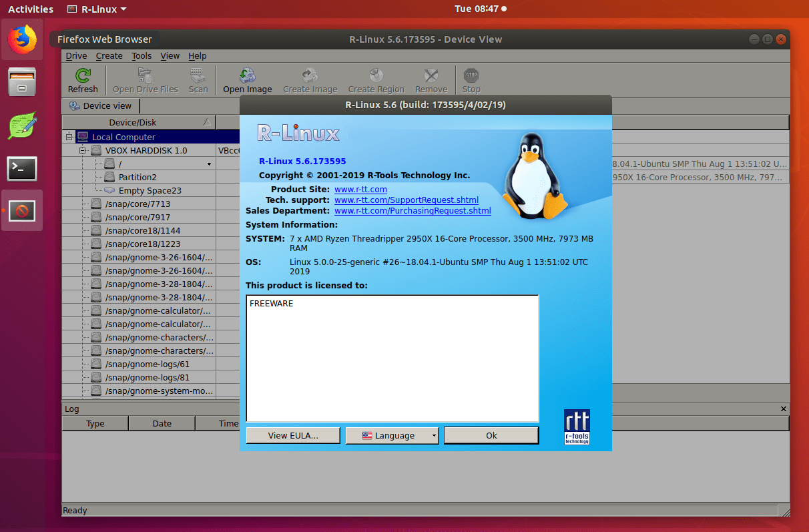Collapse the Local Computer tree node
The width and height of the screenshot is (809, 532).
(69, 137)
